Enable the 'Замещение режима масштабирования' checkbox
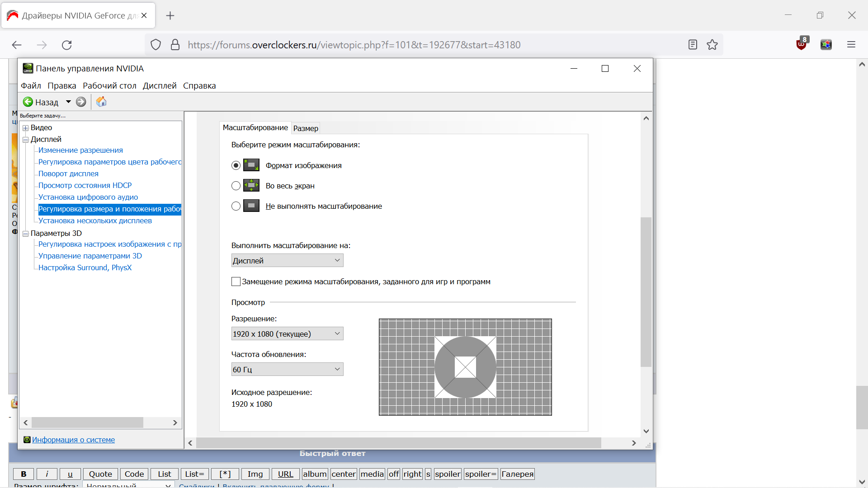The height and width of the screenshot is (488, 868). pos(236,282)
